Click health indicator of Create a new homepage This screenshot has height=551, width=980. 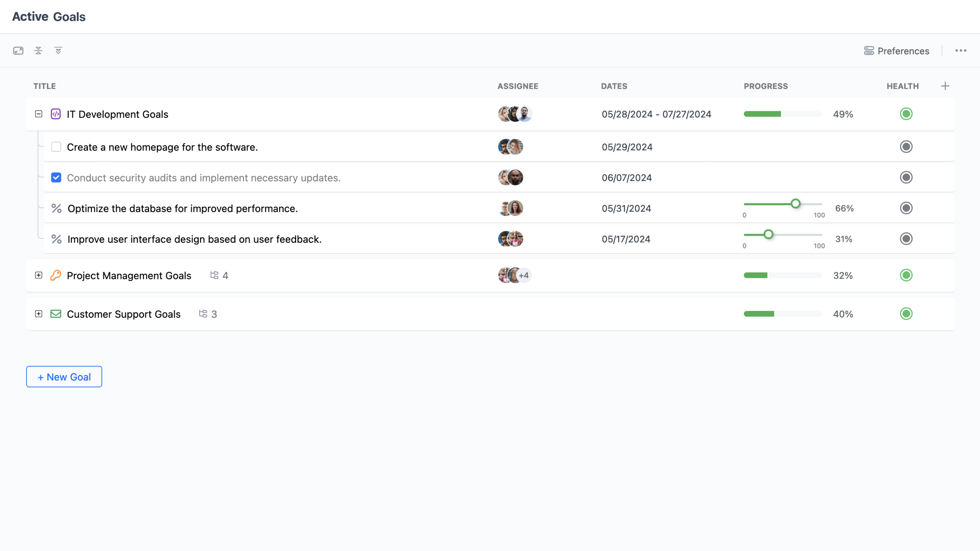pos(906,147)
